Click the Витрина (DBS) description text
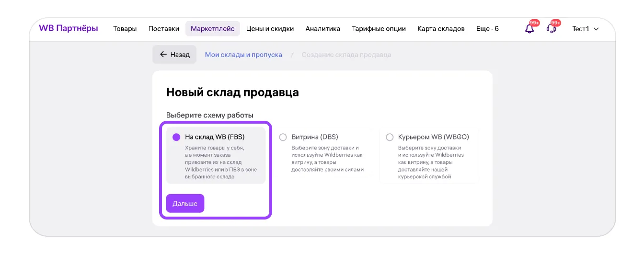The height and width of the screenshot is (254, 644). [x=327, y=159]
